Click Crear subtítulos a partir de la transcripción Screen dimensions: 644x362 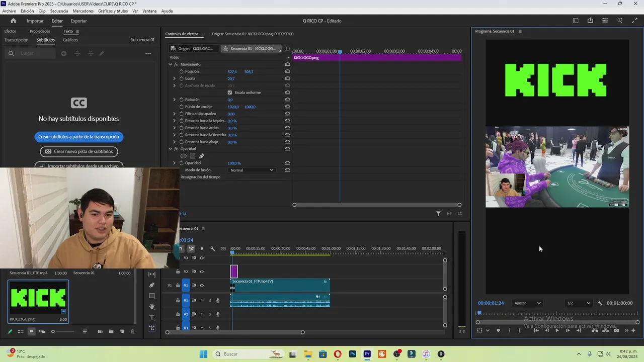point(78,137)
